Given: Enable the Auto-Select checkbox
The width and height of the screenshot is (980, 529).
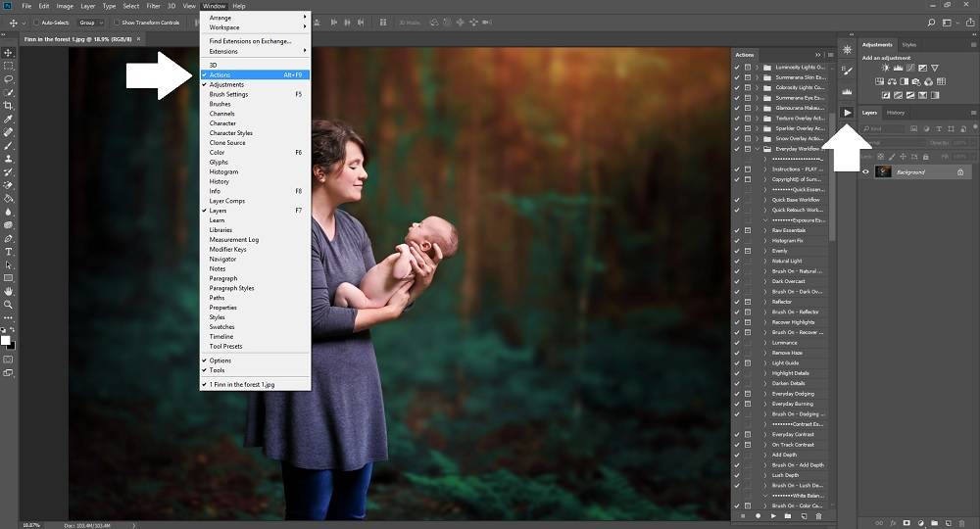Looking at the screenshot, I should 35,23.
